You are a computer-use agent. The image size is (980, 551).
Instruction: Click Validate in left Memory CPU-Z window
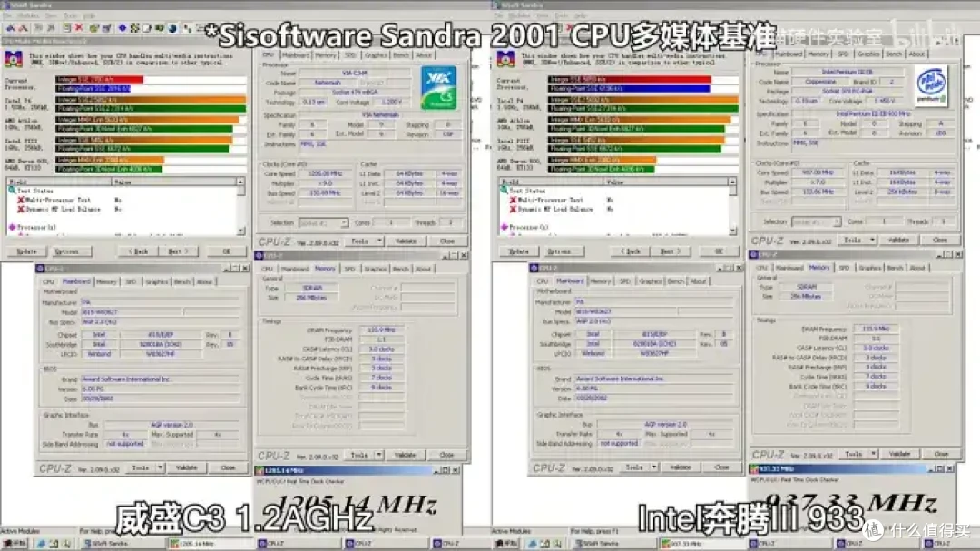pyautogui.click(x=405, y=456)
